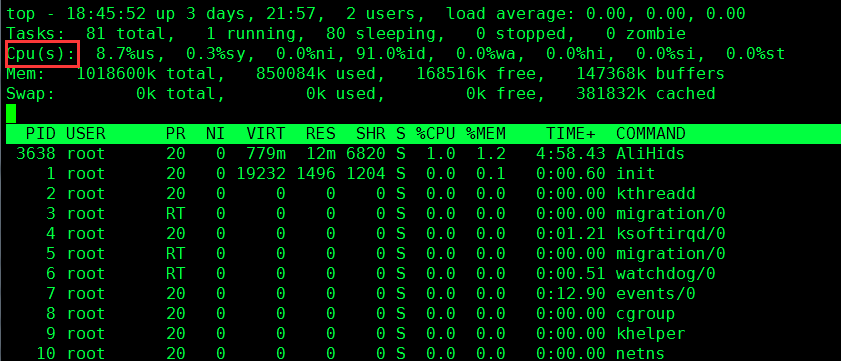Click the VIRT column header
This screenshot has height=361, width=841.
(x=265, y=134)
